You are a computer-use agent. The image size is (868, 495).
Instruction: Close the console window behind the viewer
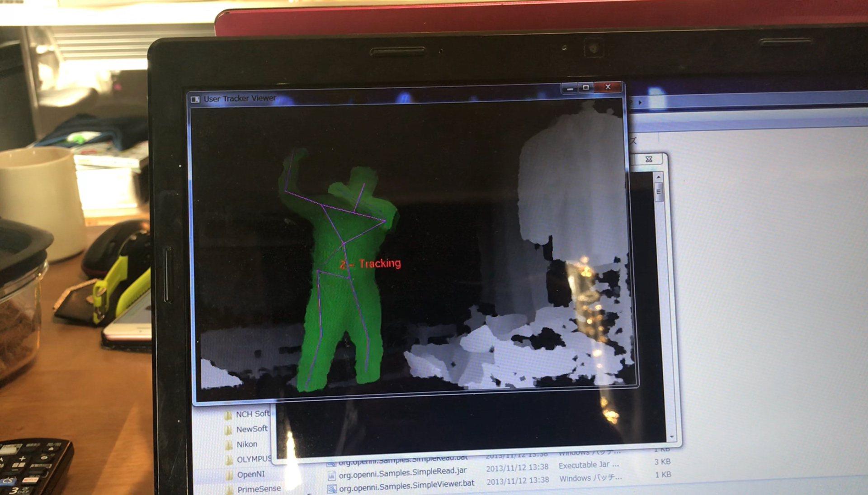pyautogui.click(x=649, y=159)
